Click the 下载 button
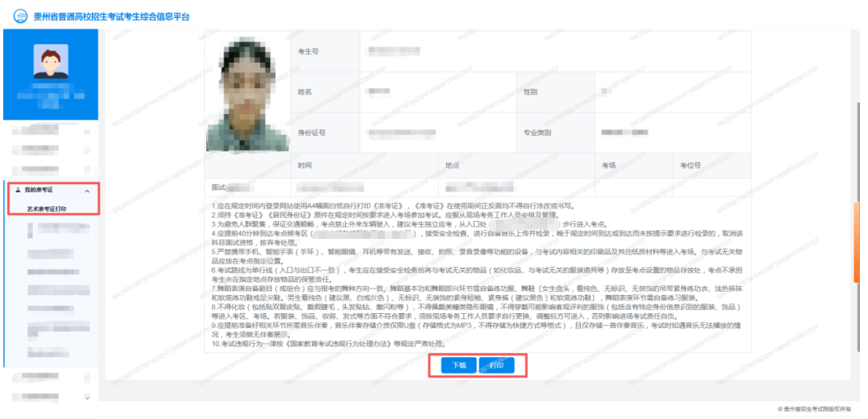Image resolution: width=868 pixels, height=419 pixels. coord(458,366)
